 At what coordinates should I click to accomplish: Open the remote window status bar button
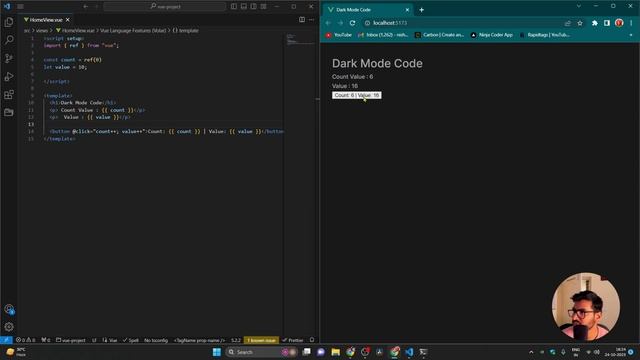[x=6, y=340]
